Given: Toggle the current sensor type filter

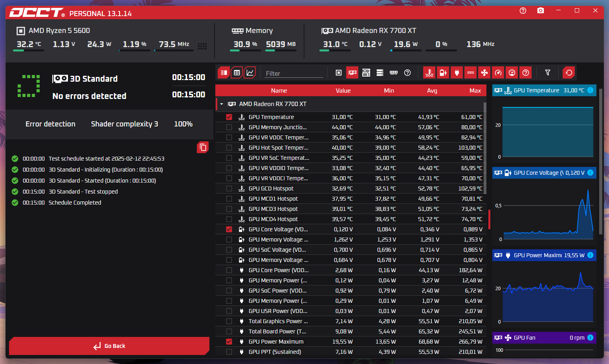Looking at the screenshot, I should (471, 73).
